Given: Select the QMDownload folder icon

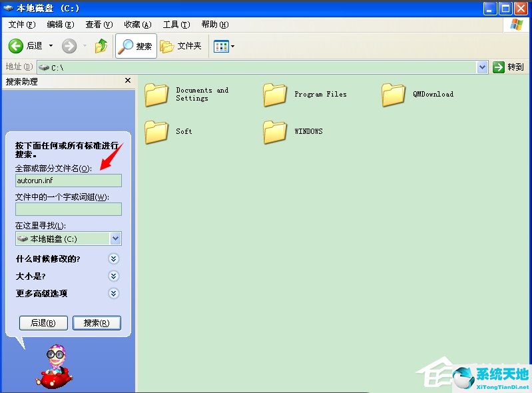Looking at the screenshot, I should pos(394,95).
